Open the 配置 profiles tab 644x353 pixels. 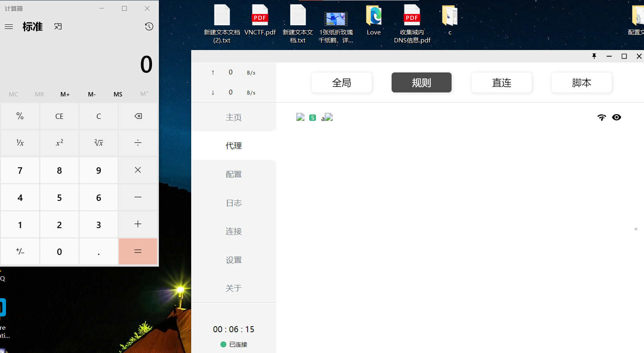point(234,174)
